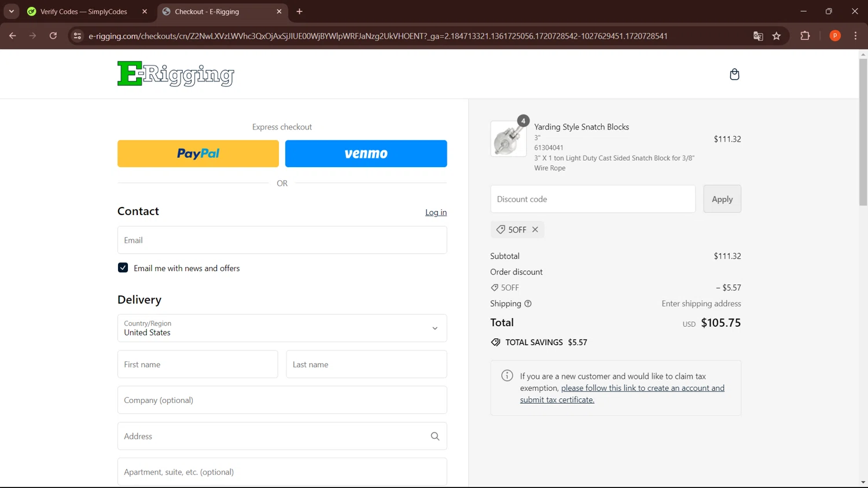Click the Express checkout heading
This screenshot has width=868, height=488.
[x=282, y=127]
